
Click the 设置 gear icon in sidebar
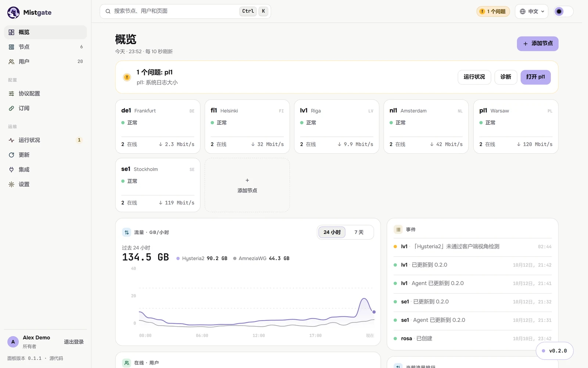pos(11,184)
